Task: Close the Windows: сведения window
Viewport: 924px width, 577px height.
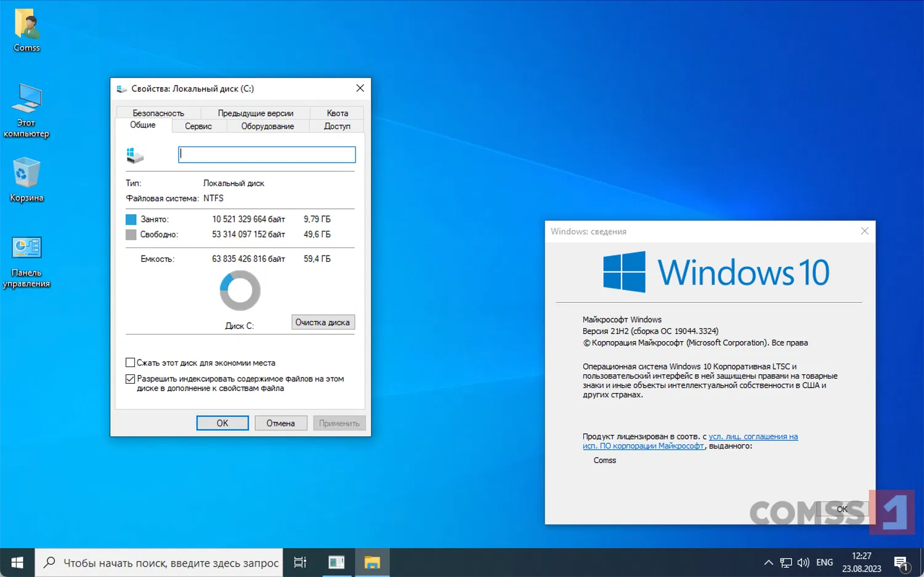Action: [x=865, y=231]
